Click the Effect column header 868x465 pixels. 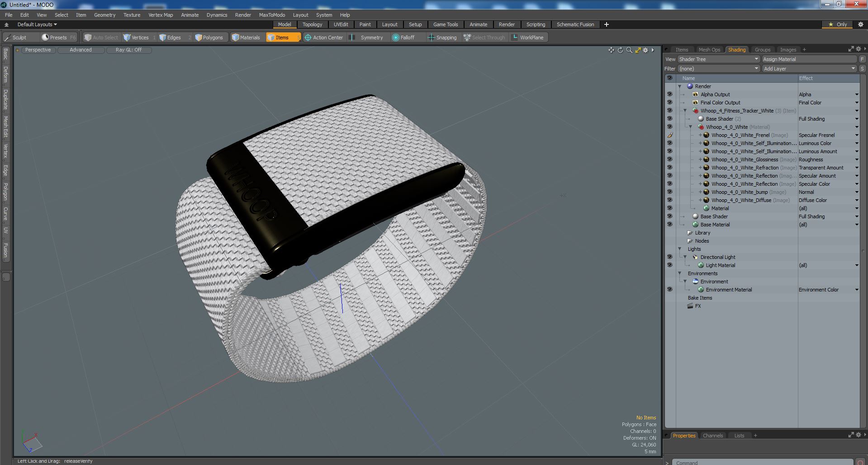pos(828,78)
